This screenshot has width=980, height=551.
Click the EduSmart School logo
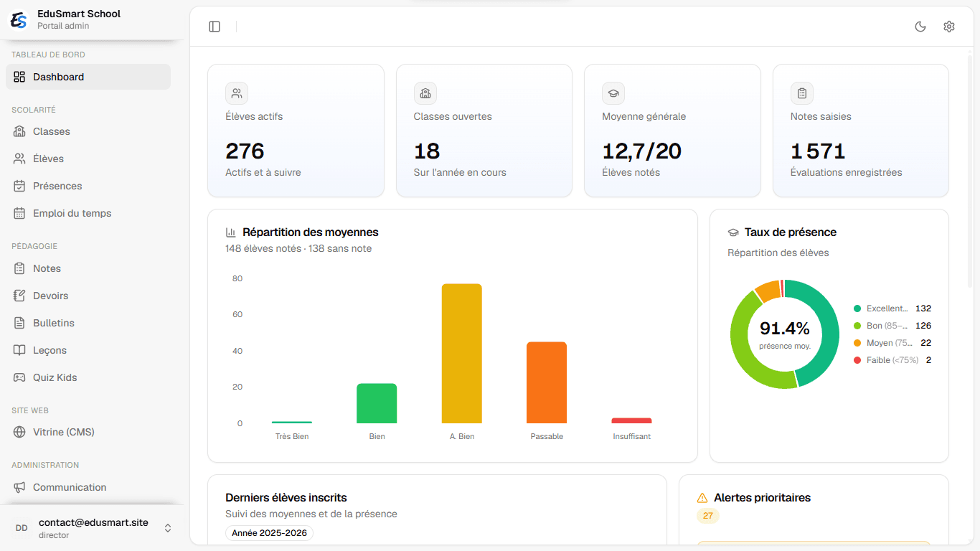(19, 20)
